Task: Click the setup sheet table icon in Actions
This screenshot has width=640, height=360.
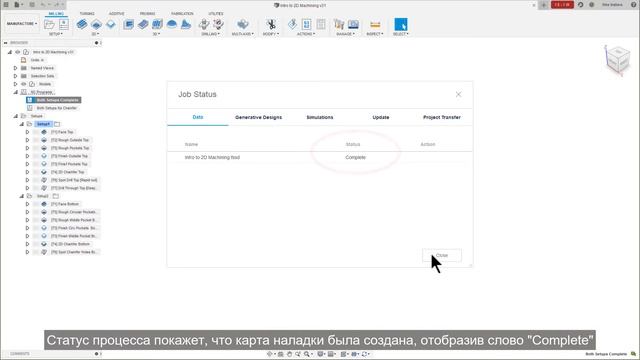Action: click(x=321, y=24)
